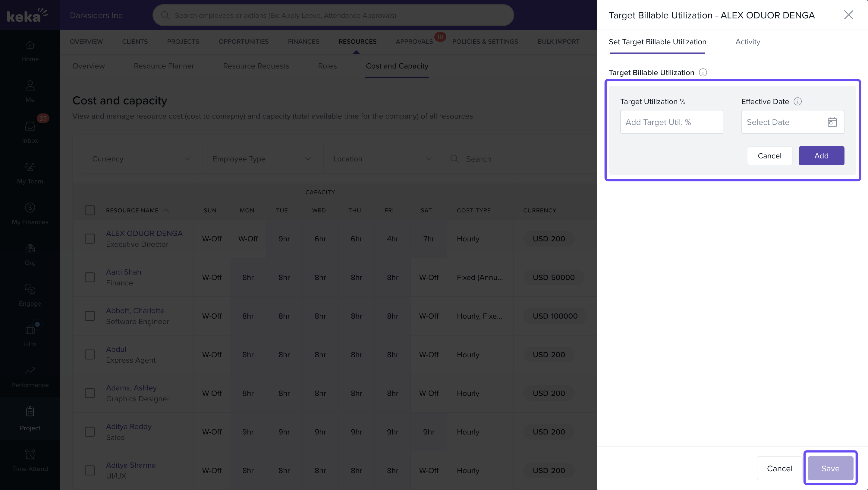Image resolution: width=868 pixels, height=490 pixels.
Task: Close the Target Billable Utilization panel
Action: [848, 15]
